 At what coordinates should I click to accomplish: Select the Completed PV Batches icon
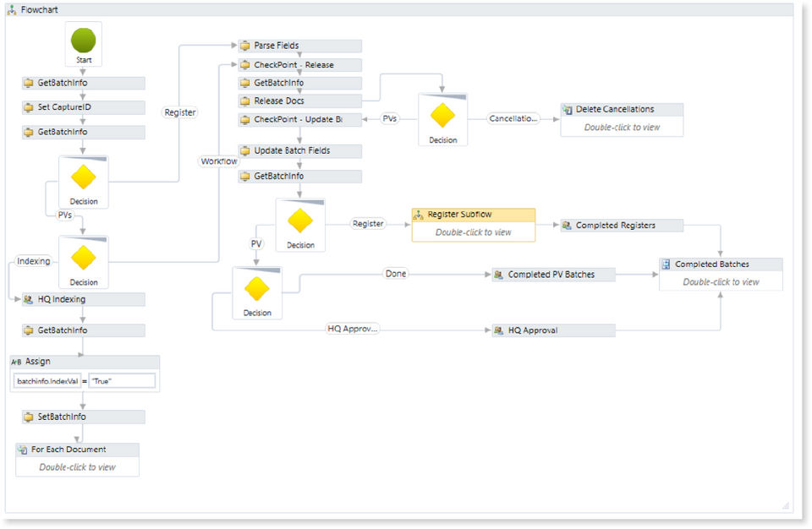[499, 275]
